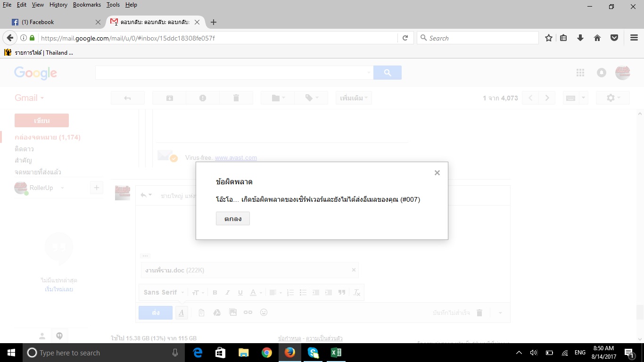644x362 pixels.
Task: Open Excel from the taskbar
Action: 336,353
